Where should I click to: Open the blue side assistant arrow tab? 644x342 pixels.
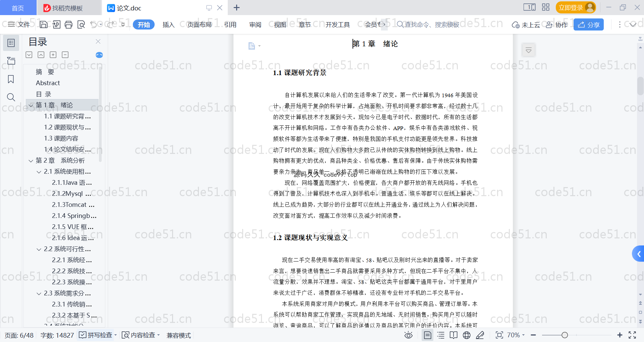(x=638, y=254)
